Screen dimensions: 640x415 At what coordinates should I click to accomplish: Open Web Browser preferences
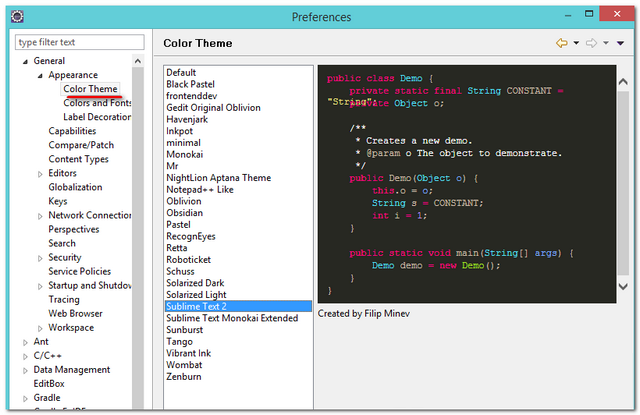tap(76, 313)
